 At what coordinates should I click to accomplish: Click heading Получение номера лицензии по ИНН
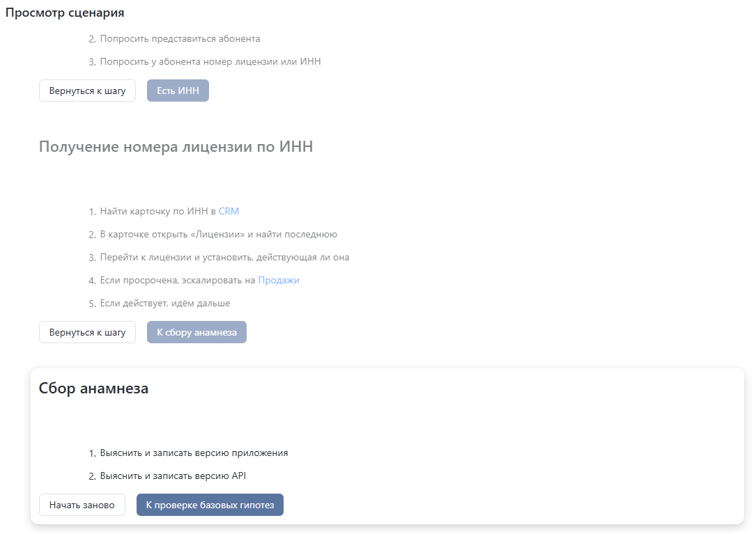click(x=176, y=146)
